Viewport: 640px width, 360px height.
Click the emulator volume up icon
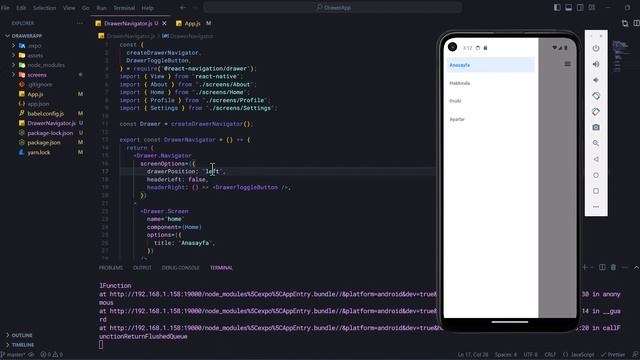596,64
